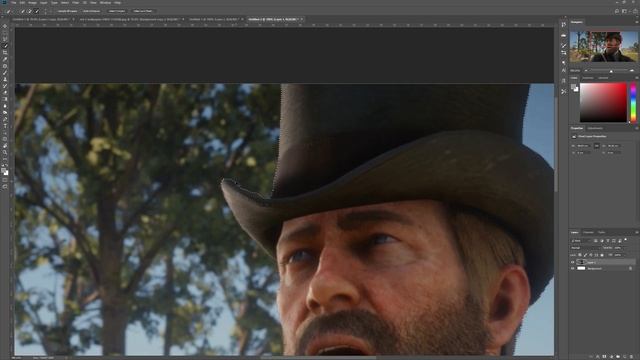This screenshot has height=360, width=640.
Task: Open the Filter menu
Action: point(76,2)
